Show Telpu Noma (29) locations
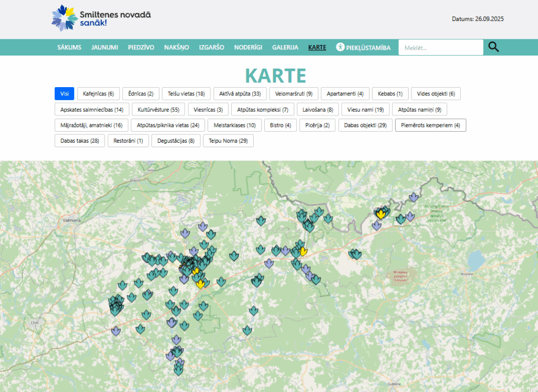 [228, 141]
